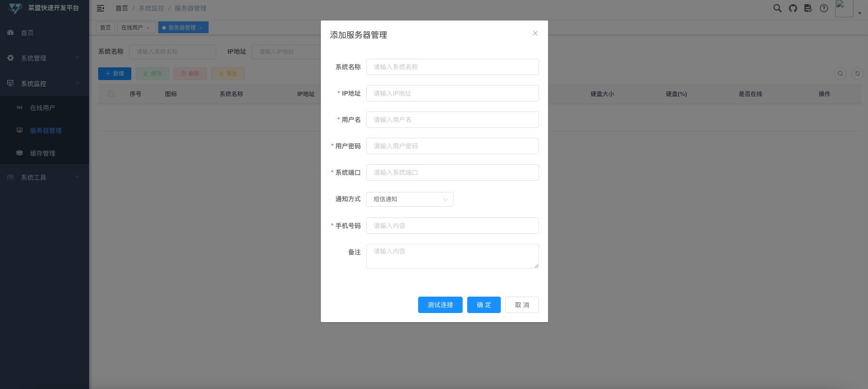
Task: Collapse the 系统监控 sidebar menu
Action: click(45, 84)
